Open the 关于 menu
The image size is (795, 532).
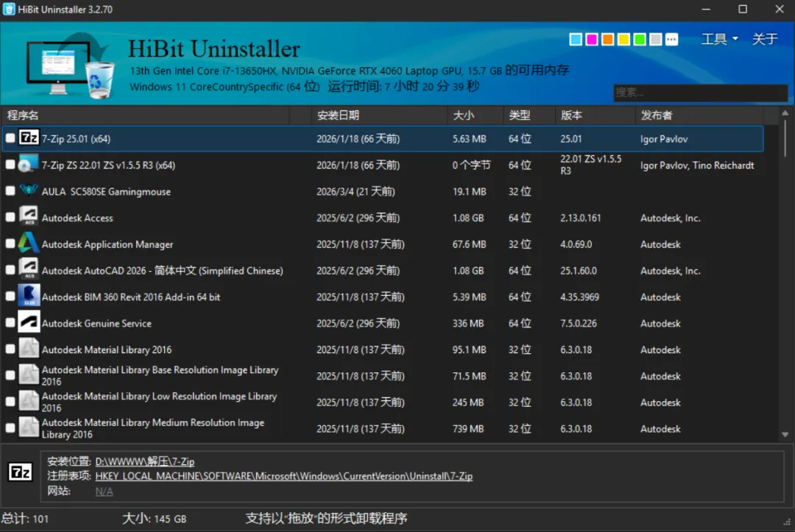765,39
